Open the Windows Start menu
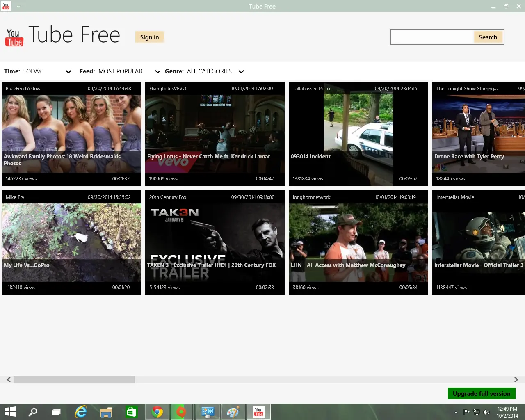The height and width of the screenshot is (420, 525). click(10, 412)
